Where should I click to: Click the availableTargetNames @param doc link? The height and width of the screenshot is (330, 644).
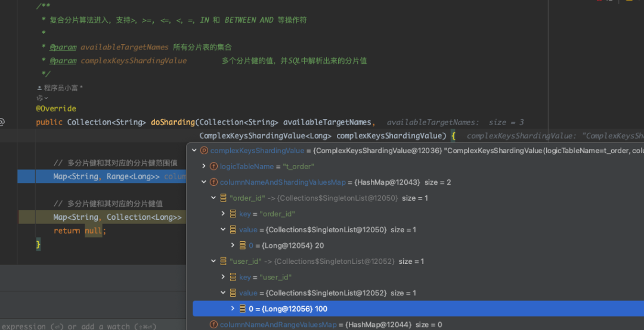pos(63,47)
